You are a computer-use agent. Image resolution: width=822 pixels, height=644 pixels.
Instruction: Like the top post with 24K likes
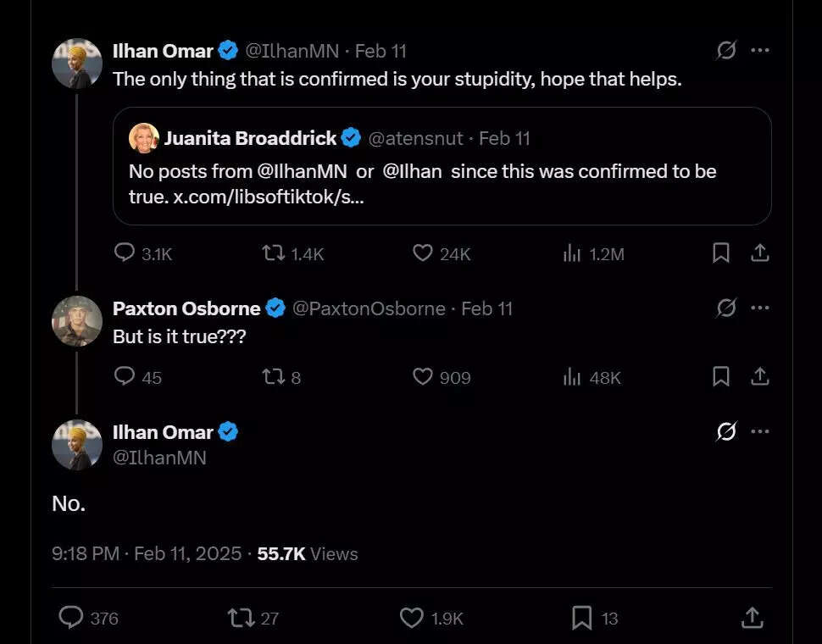coord(423,253)
